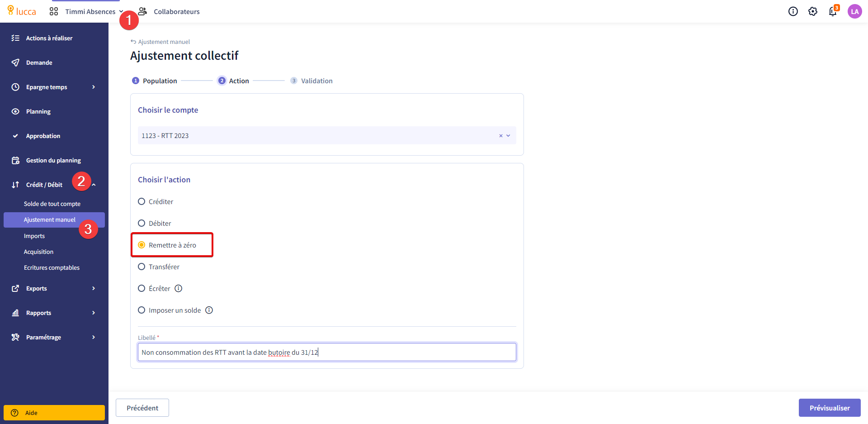This screenshot has width=868, height=424.
Task: Expand the Rapports submenu chevron
Action: (94, 313)
